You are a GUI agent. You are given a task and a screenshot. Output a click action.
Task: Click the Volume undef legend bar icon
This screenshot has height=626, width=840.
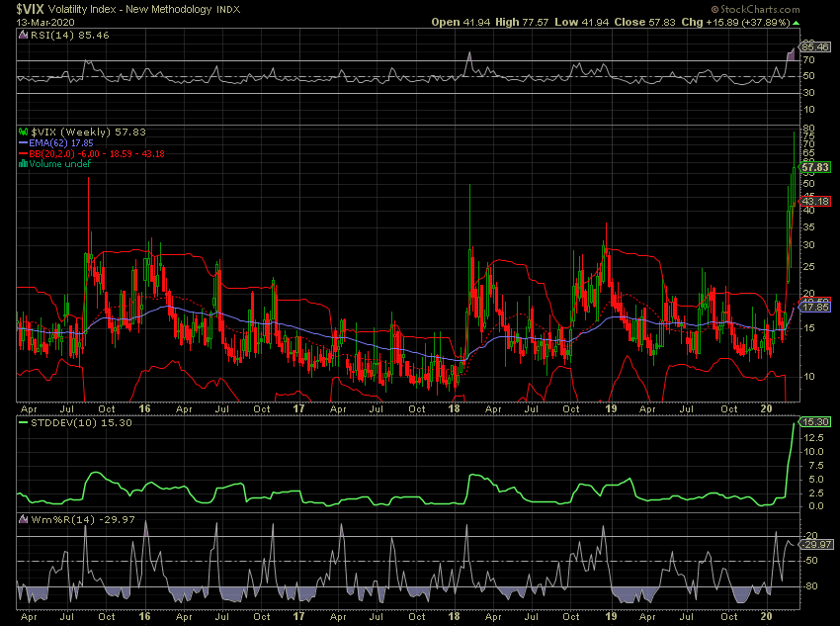(x=23, y=164)
